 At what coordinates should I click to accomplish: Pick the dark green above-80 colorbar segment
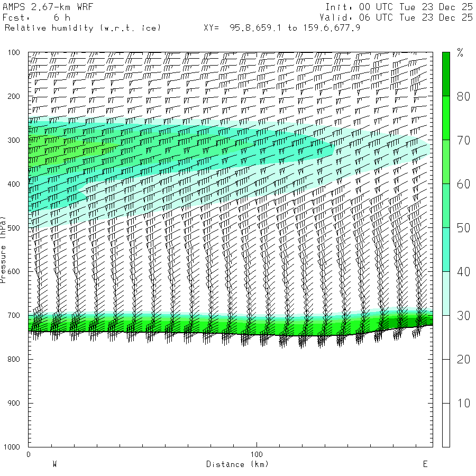click(446, 74)
